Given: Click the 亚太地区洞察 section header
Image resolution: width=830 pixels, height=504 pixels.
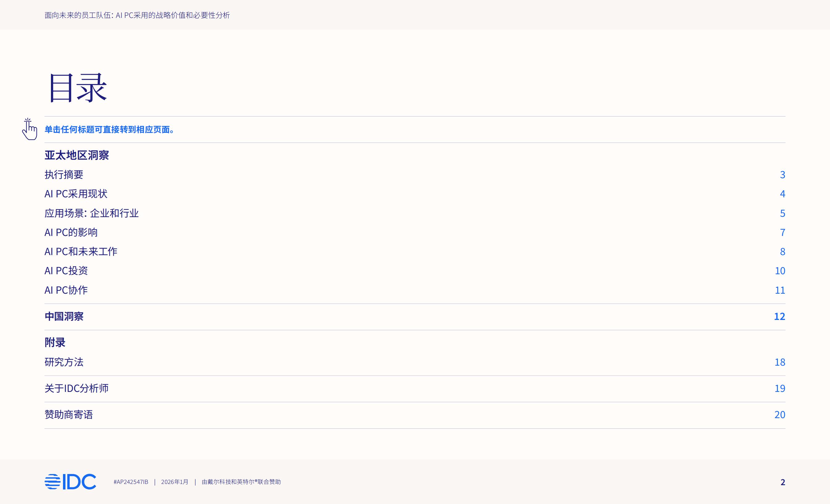Looking at the screenshot, I should point(77,155).
